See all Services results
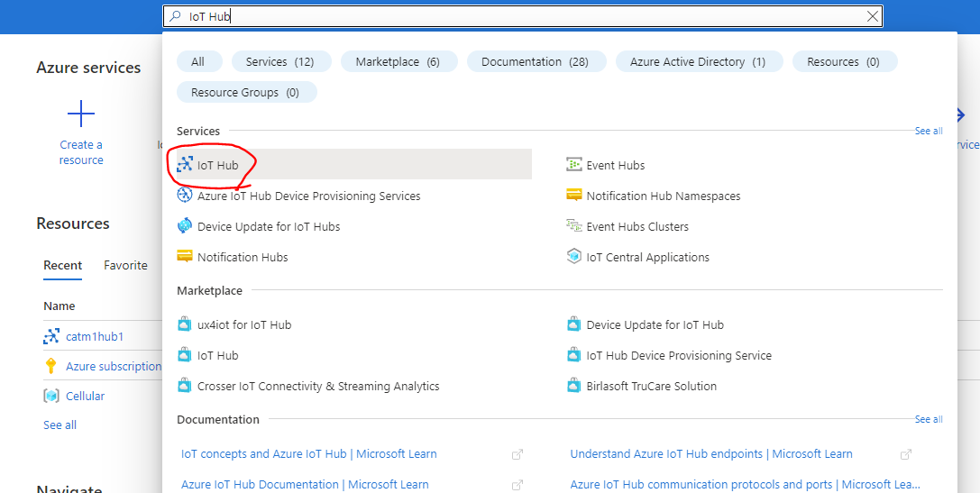The width and height of the screenshot is (980, 493). (929, 132)
